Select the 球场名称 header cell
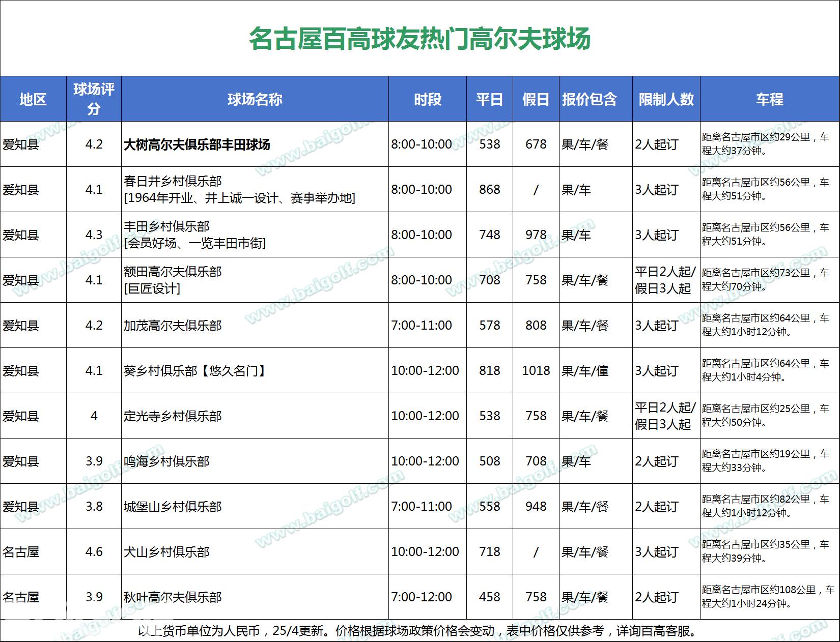Screen dimensions: 840x642 pos(255,99)
